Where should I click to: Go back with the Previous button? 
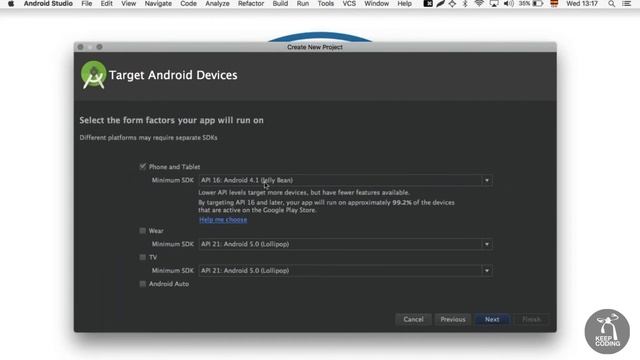click(x=453, y=319)
